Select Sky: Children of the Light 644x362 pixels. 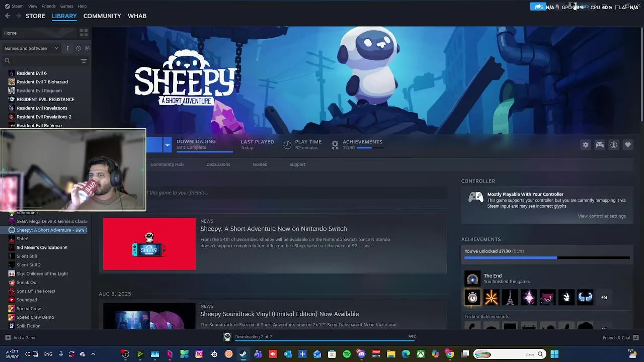(42, 274)
